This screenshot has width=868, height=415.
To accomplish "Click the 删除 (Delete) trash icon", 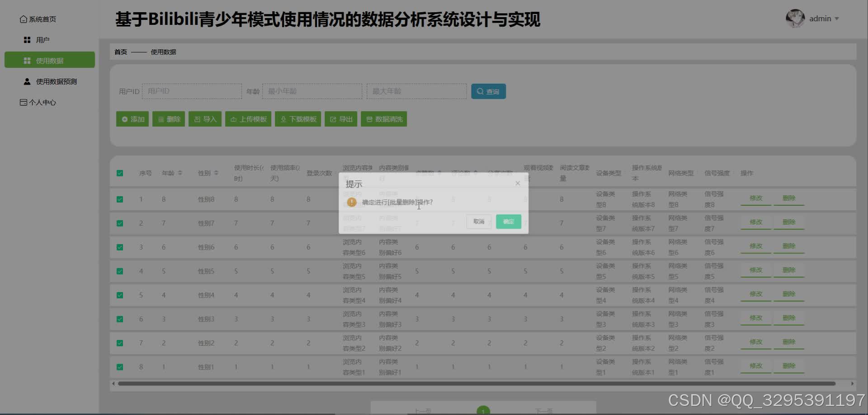I will pos(162,119).
